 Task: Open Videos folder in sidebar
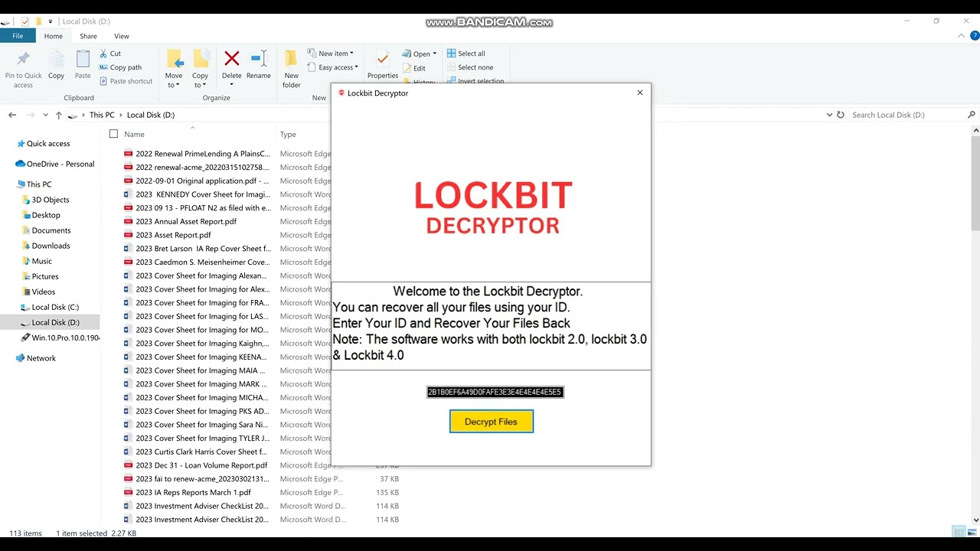[44, 292]
